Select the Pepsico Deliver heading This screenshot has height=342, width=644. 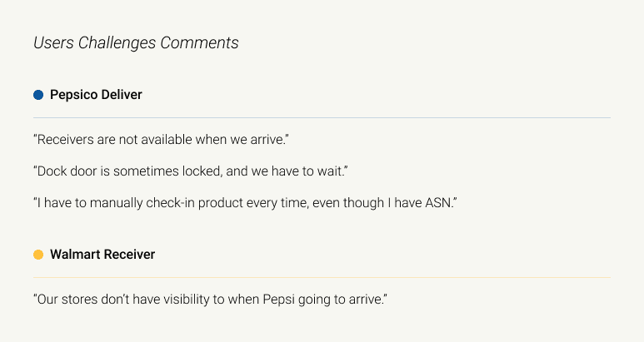[x=96, y=95]
